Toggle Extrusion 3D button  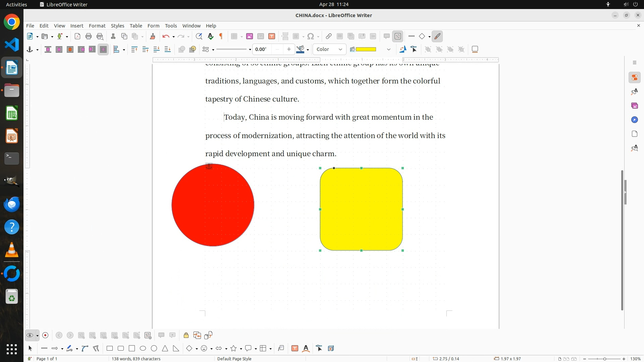click(x=331, y=348)
